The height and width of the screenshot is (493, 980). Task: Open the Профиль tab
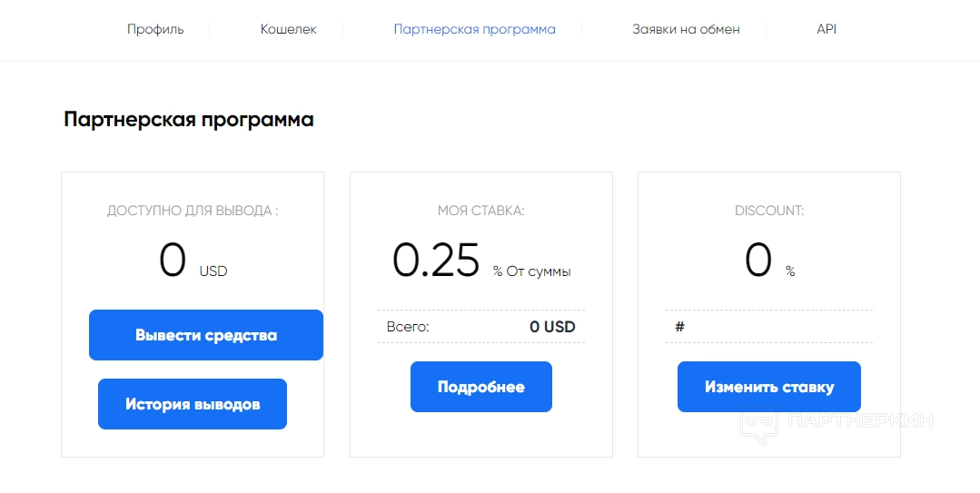click(155, 29)
